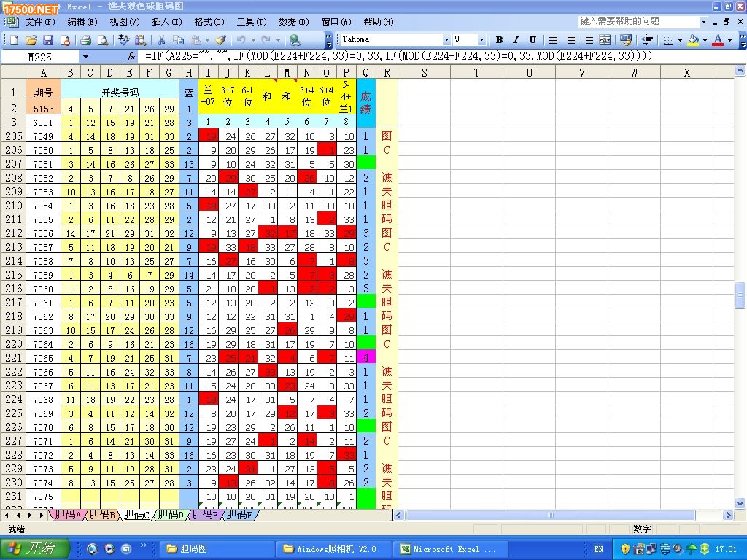The image size is (747, 560).
Task: Open the Undo history dropdown arrow
Action: pyautogui.click(x=253, y=40)
